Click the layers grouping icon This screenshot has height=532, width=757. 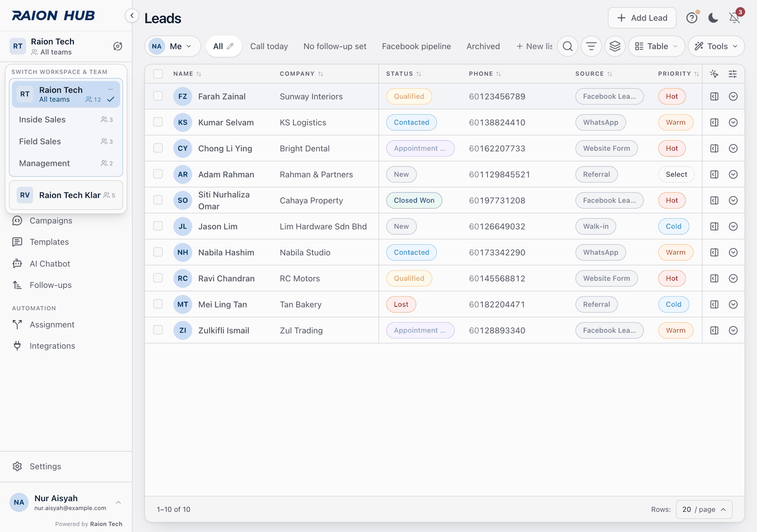[x=615, y=46]
